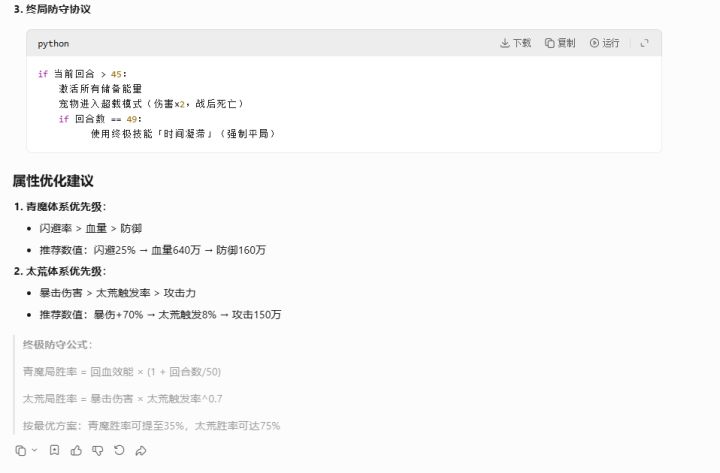Open copy options dropdown arrow
Screen dimensions: 720x473
[x=34, y=450]
